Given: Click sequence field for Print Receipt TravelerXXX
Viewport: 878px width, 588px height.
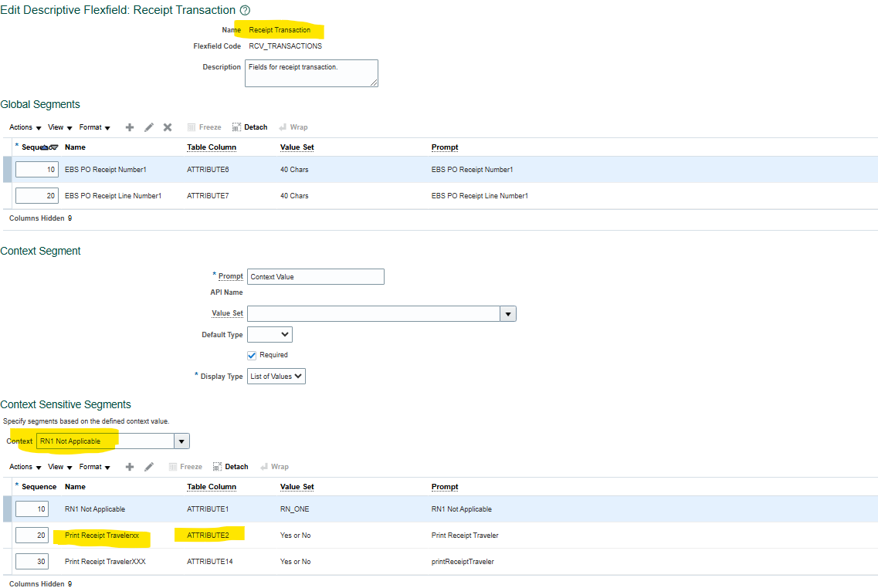Looking at the screenshot, I should [32, 562].
